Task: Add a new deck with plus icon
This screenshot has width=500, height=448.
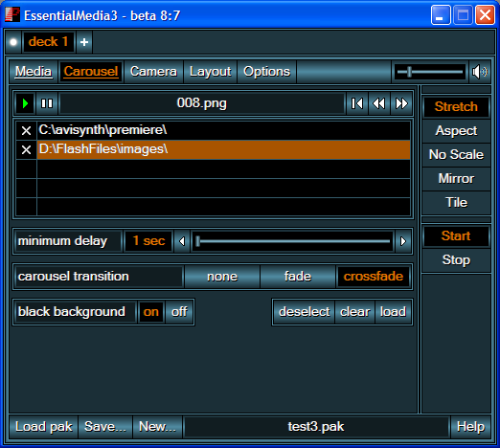Action: coord(84,42)
